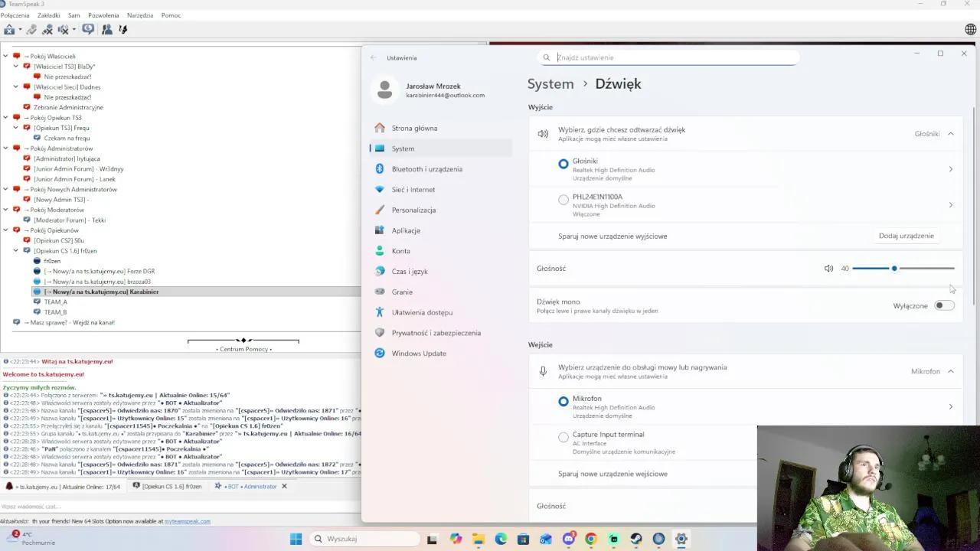The image size is (980, 551).
Task: Close the BOT Administrator chat tab
Action: click(x=284, y=487)
